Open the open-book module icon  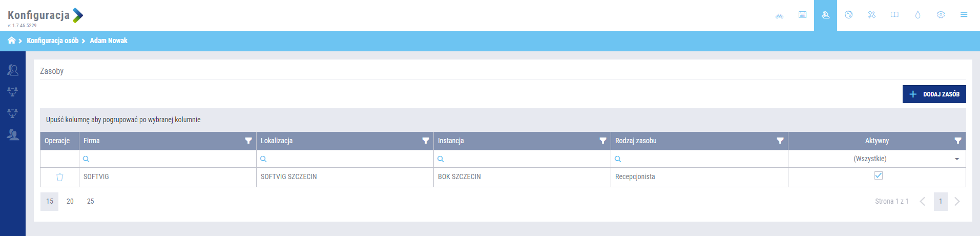pos(894,15)
